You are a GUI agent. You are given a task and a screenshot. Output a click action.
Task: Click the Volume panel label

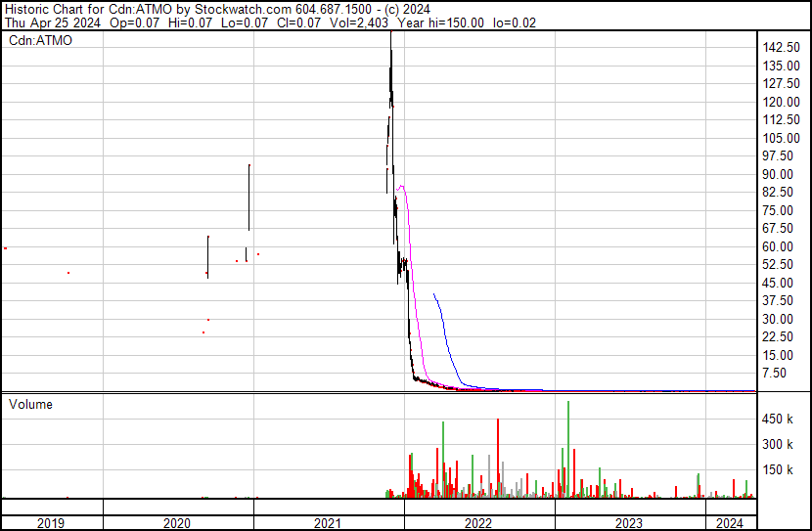click(x=30, y=404)
